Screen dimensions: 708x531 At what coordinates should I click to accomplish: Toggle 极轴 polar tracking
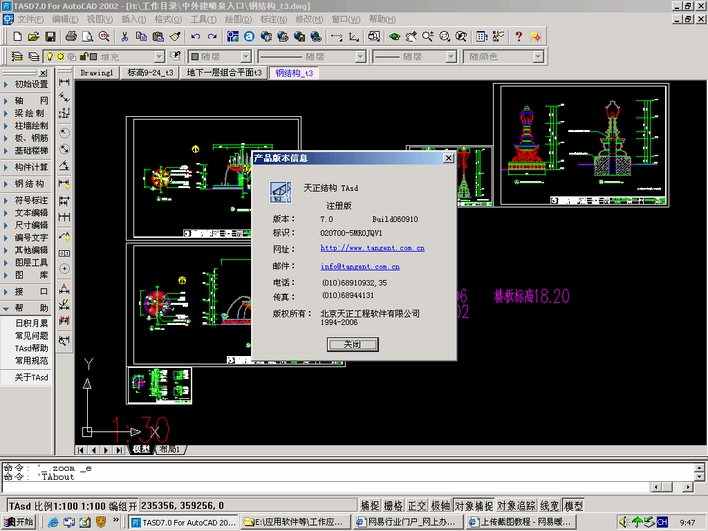click(440, 506)
